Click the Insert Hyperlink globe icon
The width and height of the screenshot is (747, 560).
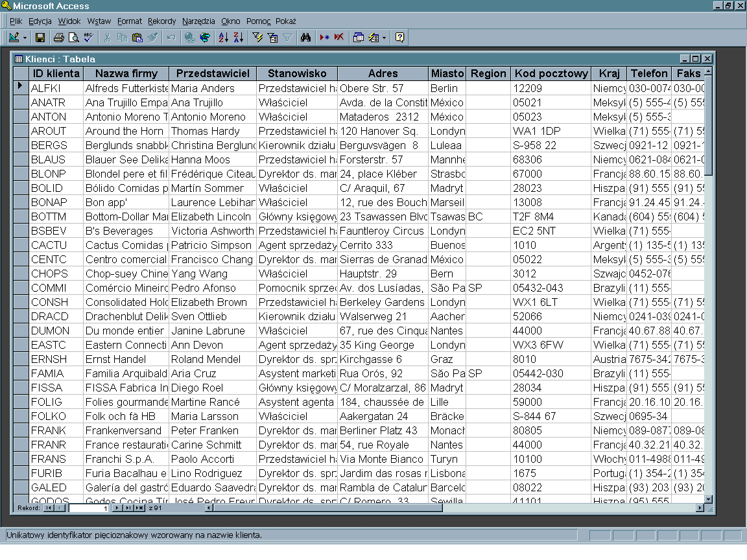click(x=189, y=38)
